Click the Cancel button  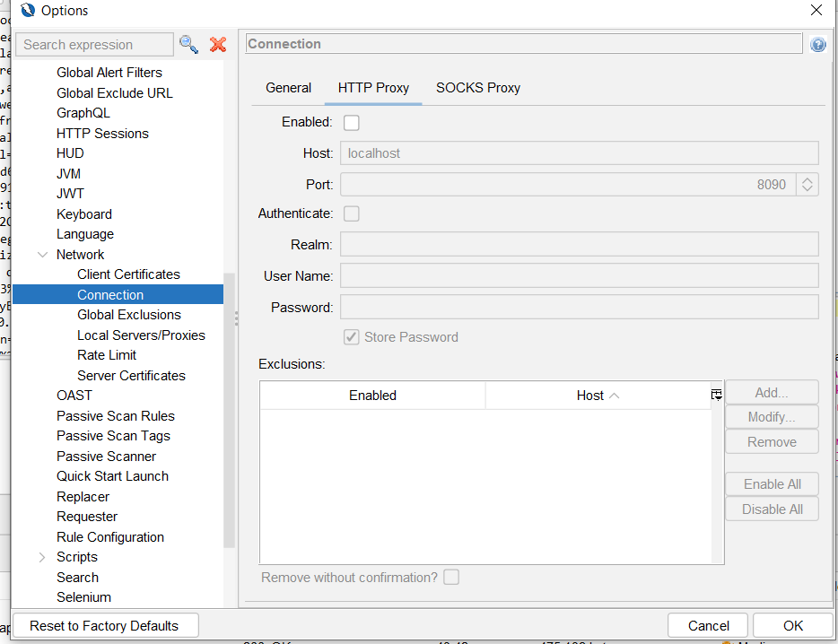pyautogui.click(x=708, y=626)
